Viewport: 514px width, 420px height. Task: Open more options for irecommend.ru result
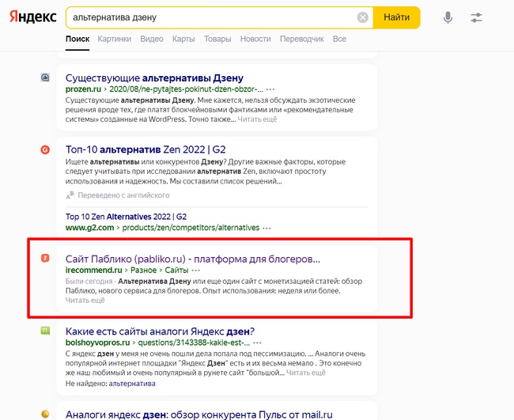195,271
